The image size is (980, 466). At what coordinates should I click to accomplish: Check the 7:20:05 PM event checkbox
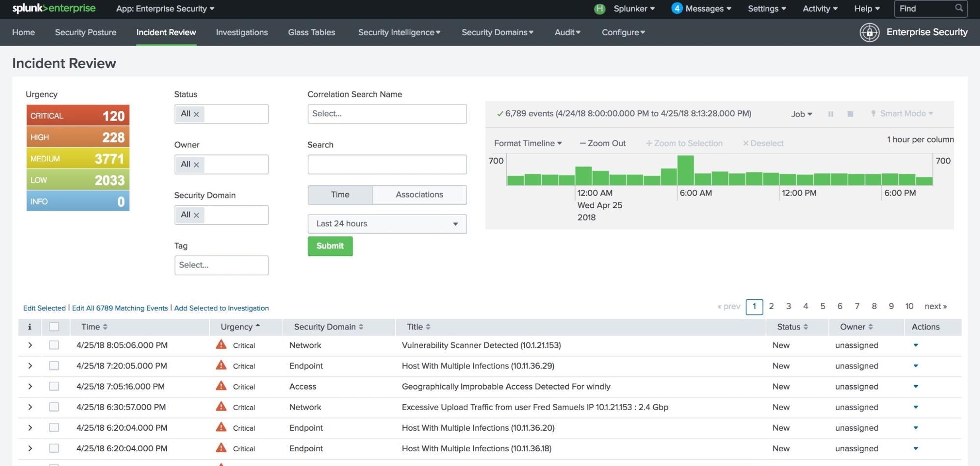click(54, 366)
